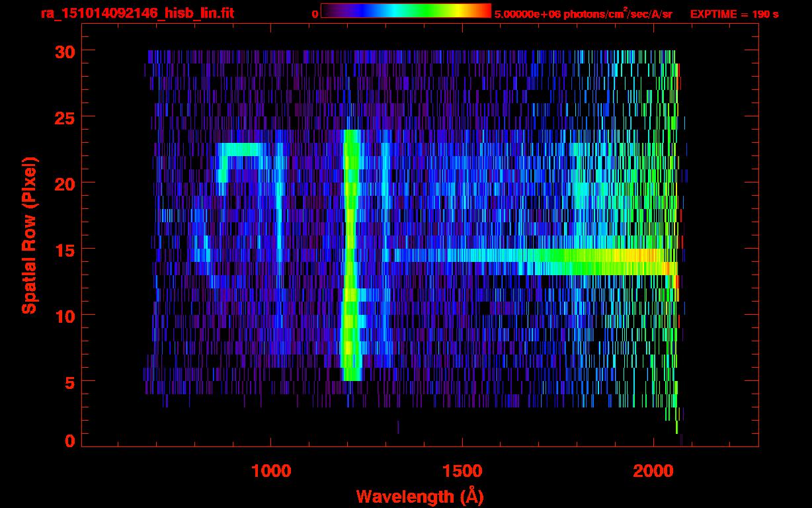The height and width of the screenshot is (508, 812).
Task: Click the x-axis tick label 2000
Action: pos(653,470)
